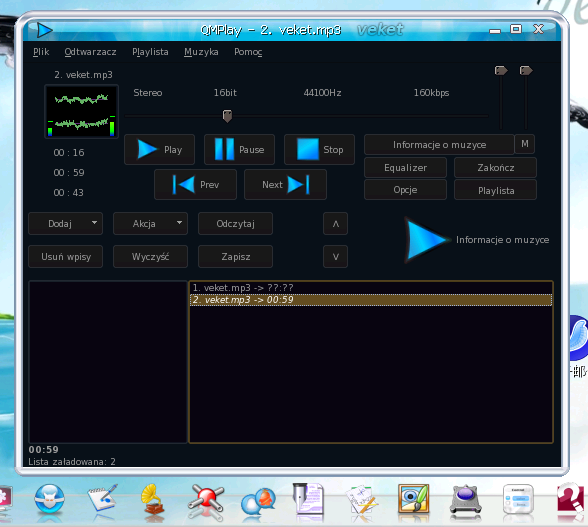The image size is (588, 527).
Task: Open the Odtwarzacz menu
Action: tap(90, 52)
